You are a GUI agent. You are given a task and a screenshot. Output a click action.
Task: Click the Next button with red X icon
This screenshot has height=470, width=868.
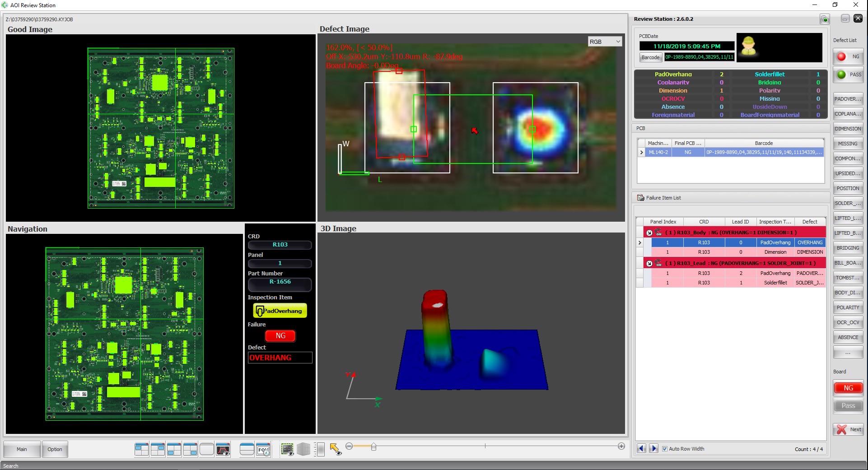tap(848, 429)
